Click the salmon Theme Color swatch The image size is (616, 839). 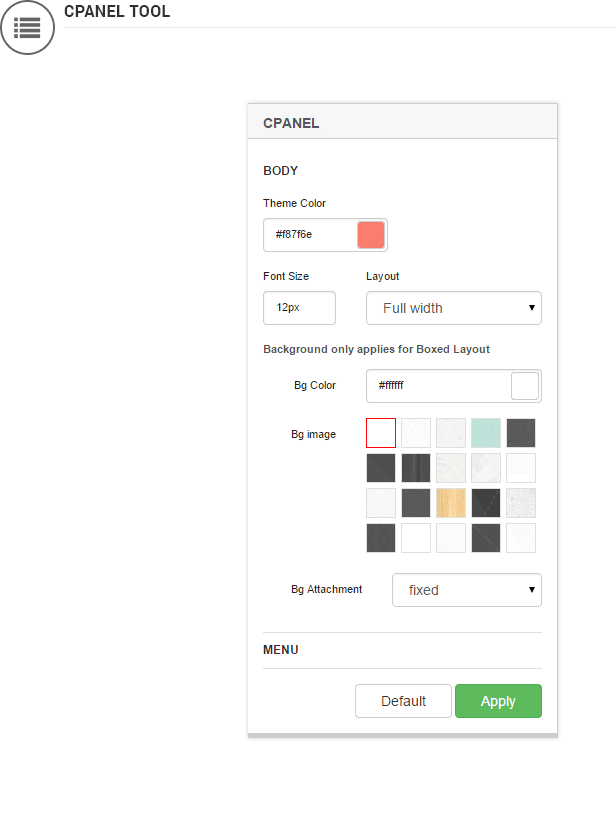click(371, 235)
